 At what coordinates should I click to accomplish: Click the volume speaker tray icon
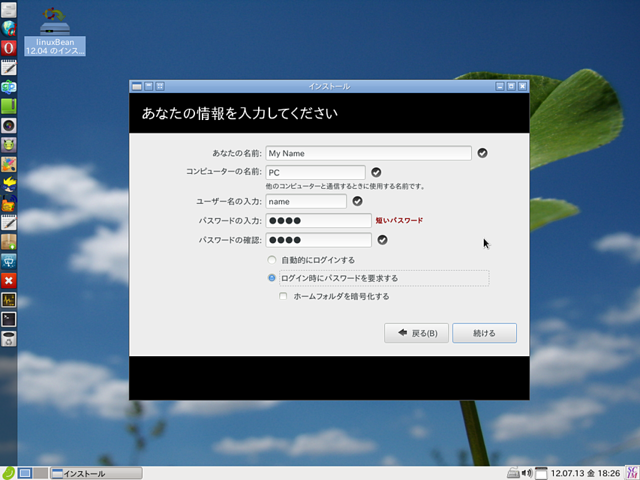527,473
